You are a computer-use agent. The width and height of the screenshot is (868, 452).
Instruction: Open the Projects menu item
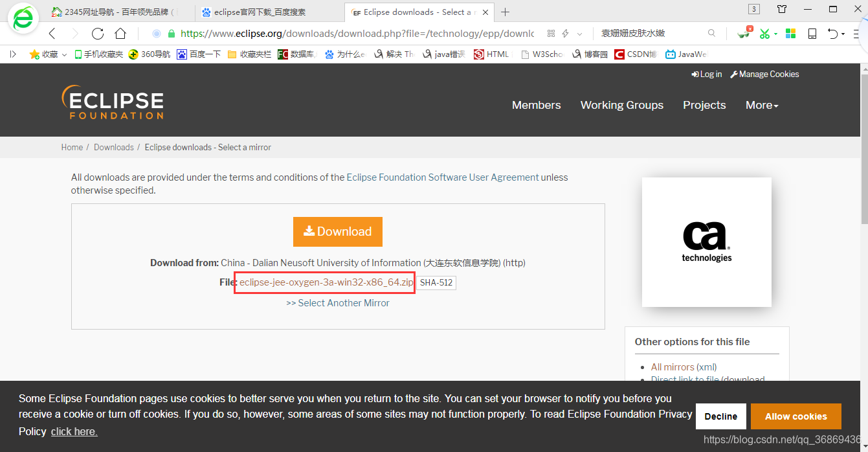704,105
